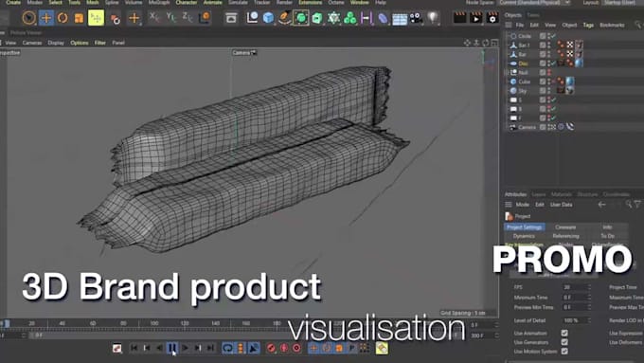Toggle visibility dots of the Null object

coord(548,73)
